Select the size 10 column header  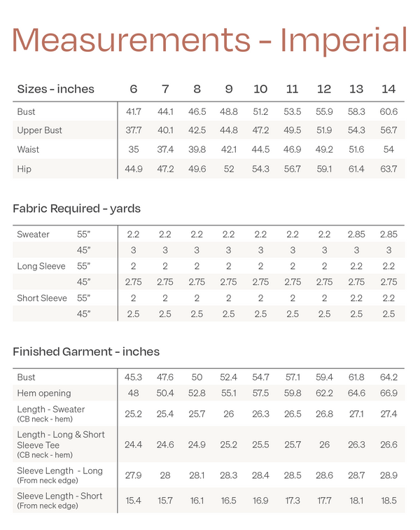(260, 90)
